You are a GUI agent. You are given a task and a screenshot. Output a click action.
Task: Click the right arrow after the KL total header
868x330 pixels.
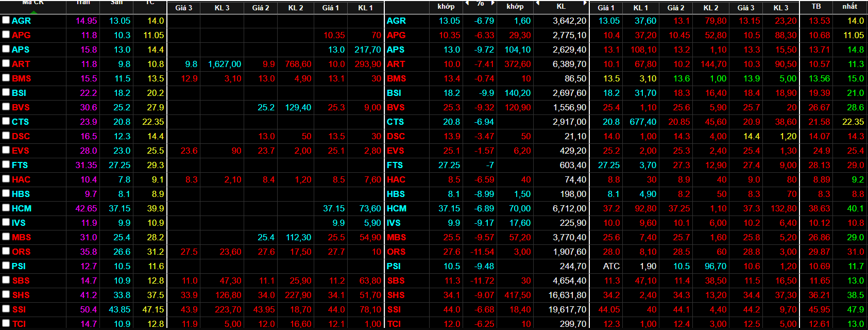point(585,3)
